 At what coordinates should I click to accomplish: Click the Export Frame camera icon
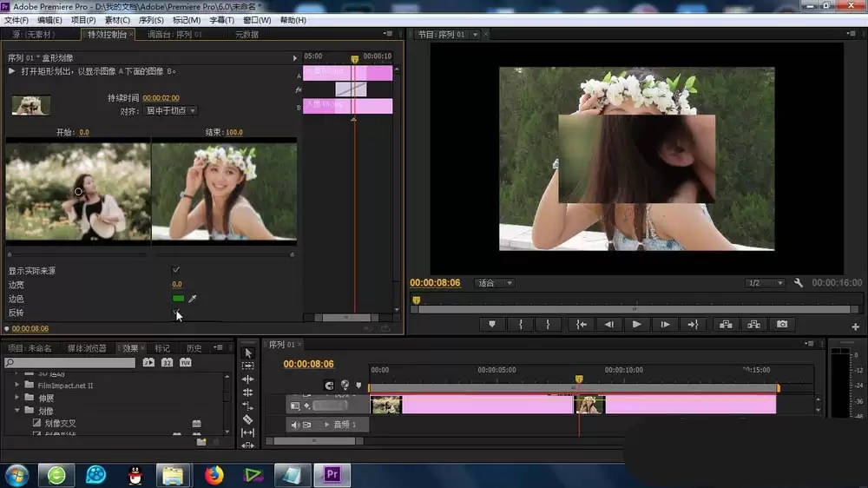(782, 324)
